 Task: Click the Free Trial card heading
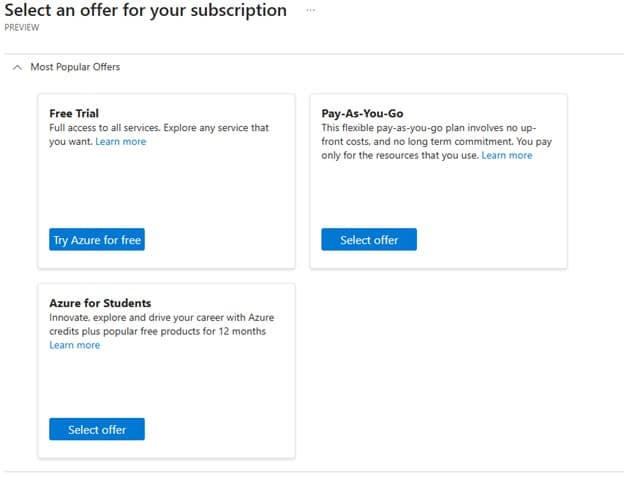74,114
